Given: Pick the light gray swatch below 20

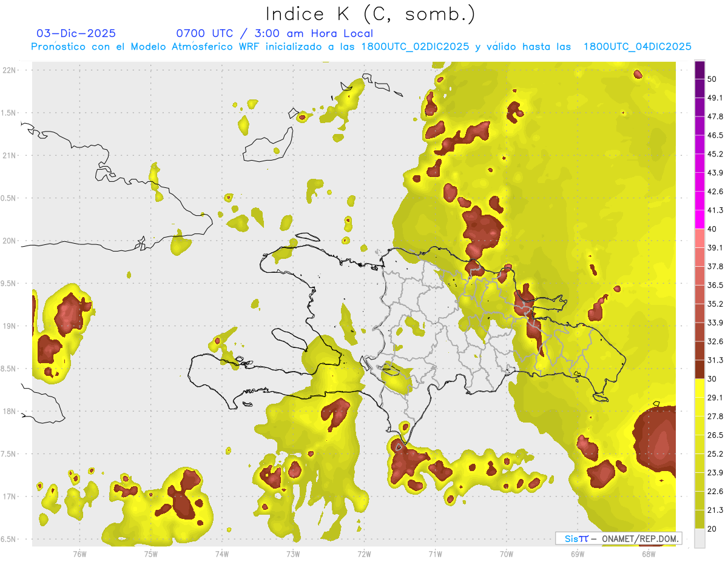Looking at the screenshot, I should 699,538.
